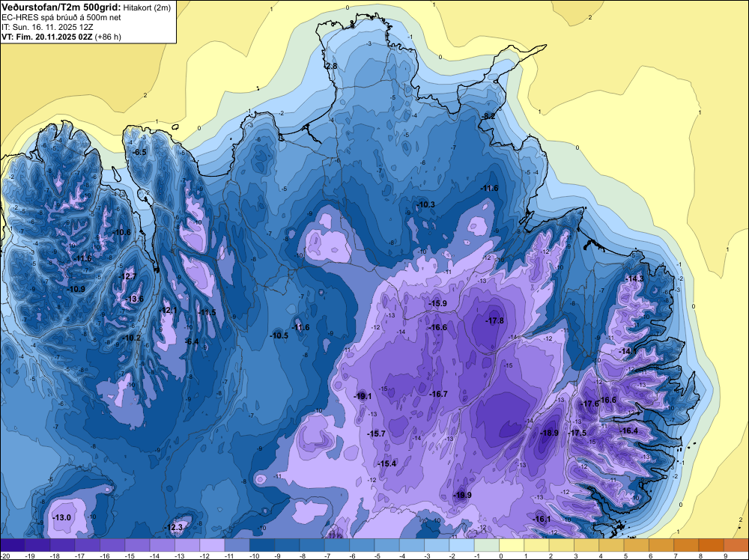Click the -17.6 temperature label

pyautogui.click(x=590, y=404)
